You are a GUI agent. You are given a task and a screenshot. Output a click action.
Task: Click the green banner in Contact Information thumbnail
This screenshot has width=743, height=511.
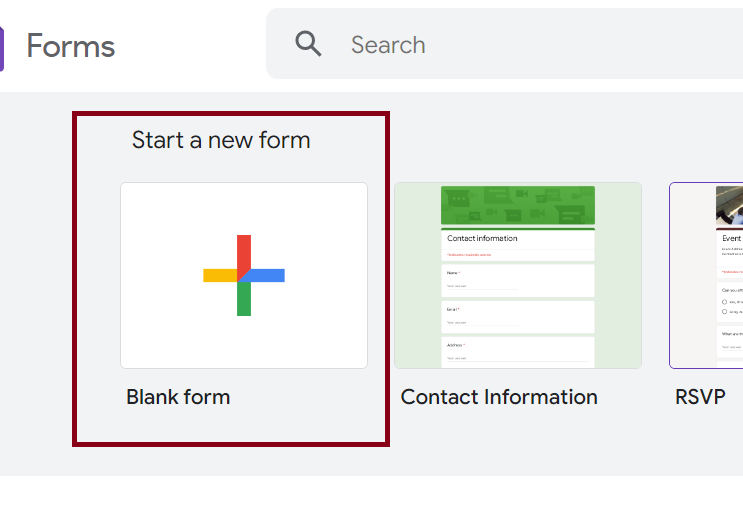click(x=518, y=205)
